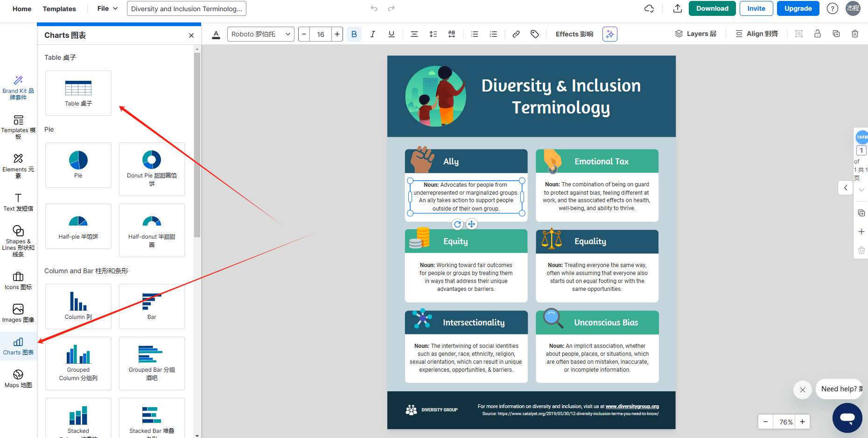Insert a Grouped Column chart
Viewport: 868px width, 438px height.
[78, 363]
